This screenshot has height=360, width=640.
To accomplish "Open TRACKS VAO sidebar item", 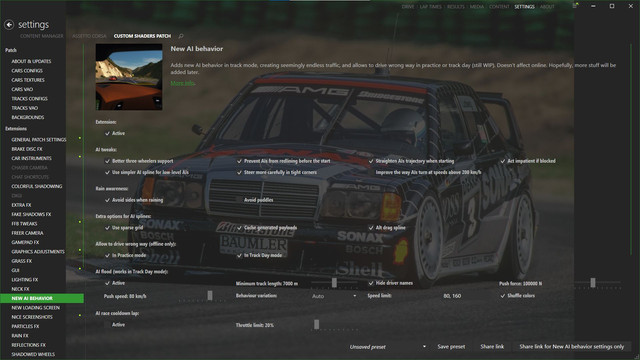I will [24, 108].
